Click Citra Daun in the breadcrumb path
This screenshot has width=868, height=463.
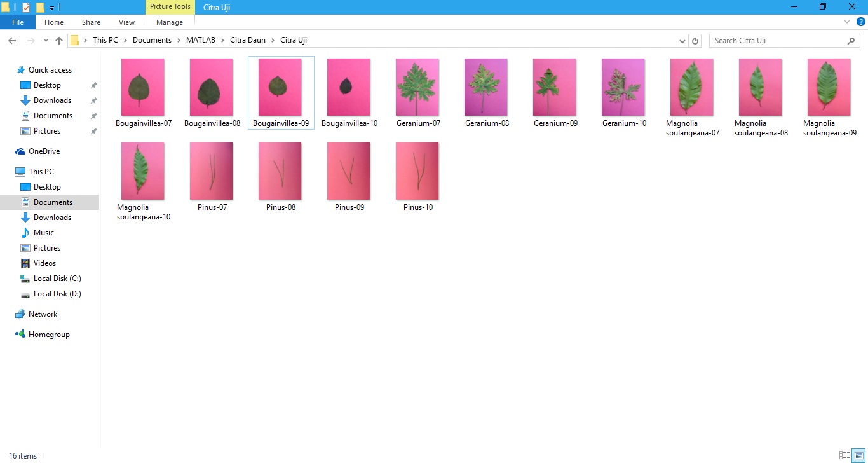coord(247,40)
